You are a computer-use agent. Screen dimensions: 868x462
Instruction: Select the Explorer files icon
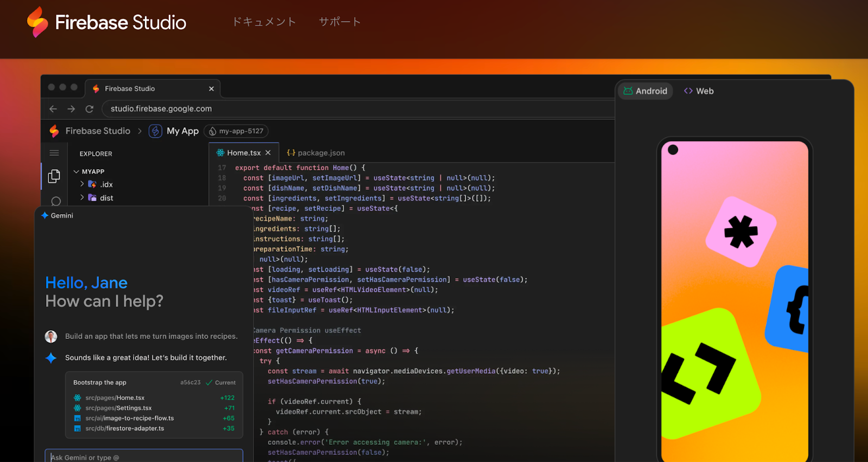tap(54, 176)
